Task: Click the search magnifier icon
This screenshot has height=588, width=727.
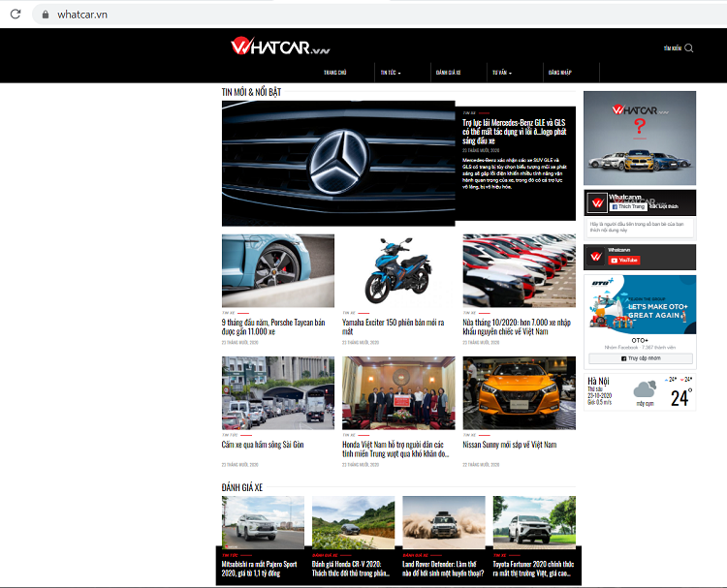Action: [689, 47]
